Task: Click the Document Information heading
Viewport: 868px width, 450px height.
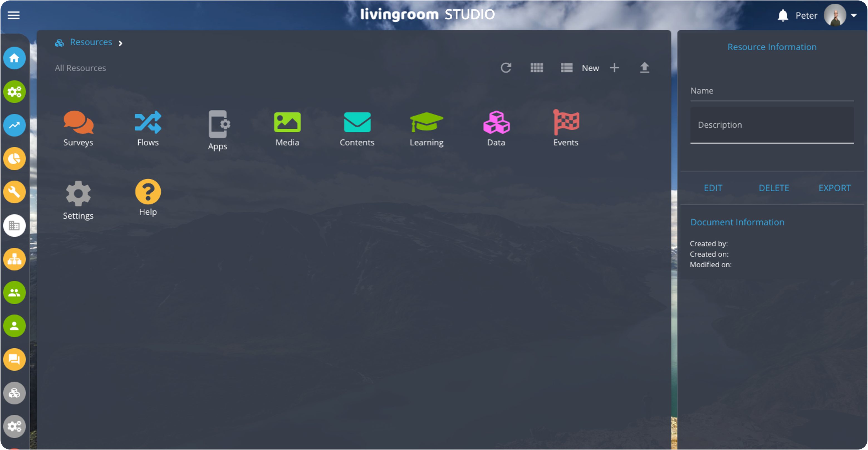Action: tap(737, 222)
